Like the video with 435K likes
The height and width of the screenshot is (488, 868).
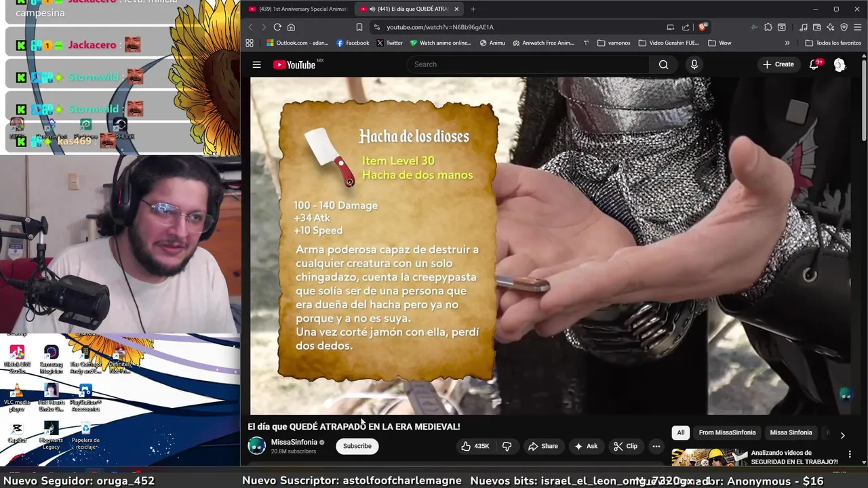475,446
